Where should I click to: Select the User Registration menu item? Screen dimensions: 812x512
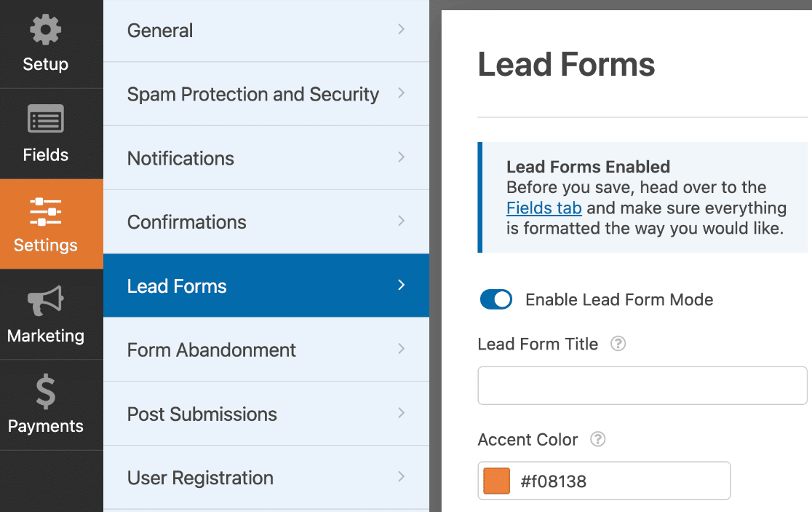click(x=200, y=478)
